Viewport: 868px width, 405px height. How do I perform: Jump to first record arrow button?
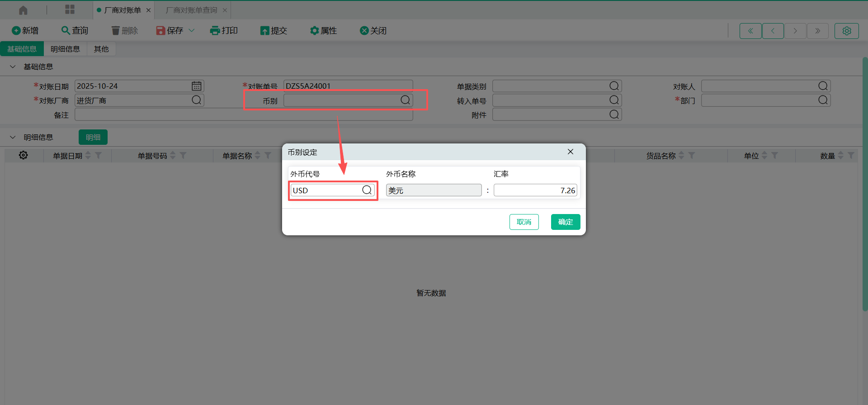pyautogui.click(x=750, y=31)
